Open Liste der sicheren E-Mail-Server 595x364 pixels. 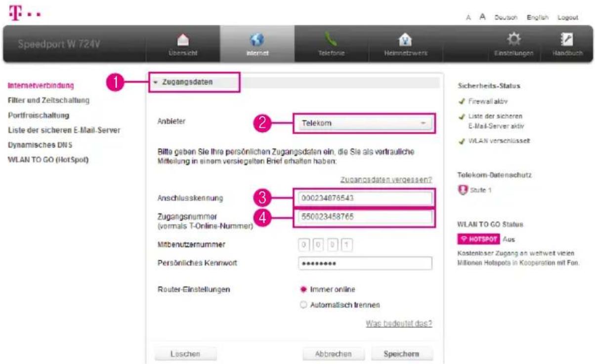65,130
